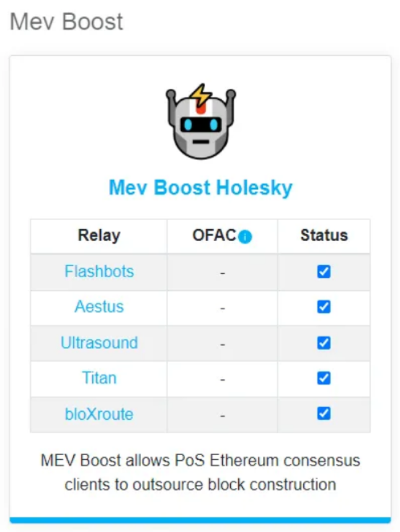Visit the bloXroute relay link

pos(99,414)
